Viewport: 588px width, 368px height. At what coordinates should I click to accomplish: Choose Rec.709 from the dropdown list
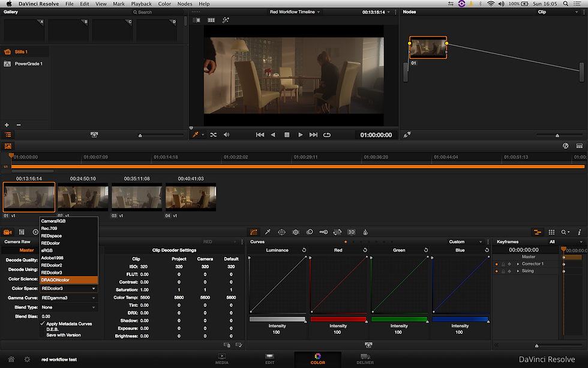point(68,229)
